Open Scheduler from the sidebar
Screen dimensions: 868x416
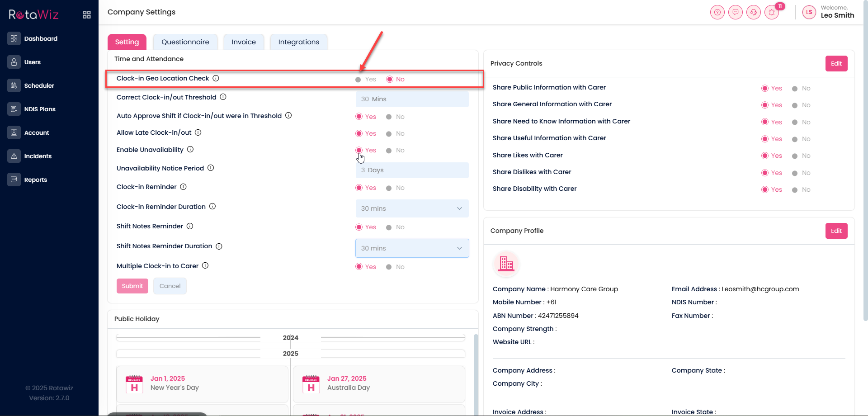(39, 85)
